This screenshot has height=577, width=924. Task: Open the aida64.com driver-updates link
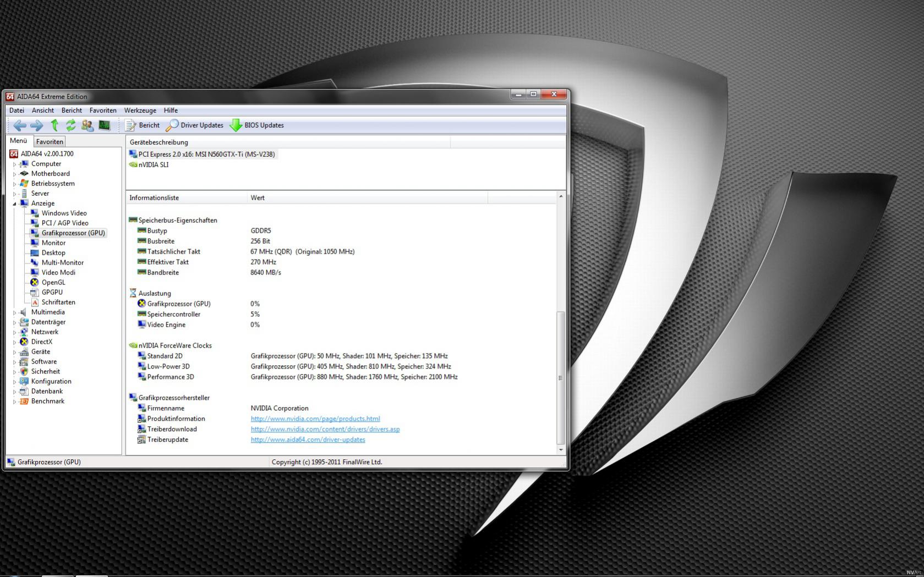pyautogui.click(x=308, y=440)
